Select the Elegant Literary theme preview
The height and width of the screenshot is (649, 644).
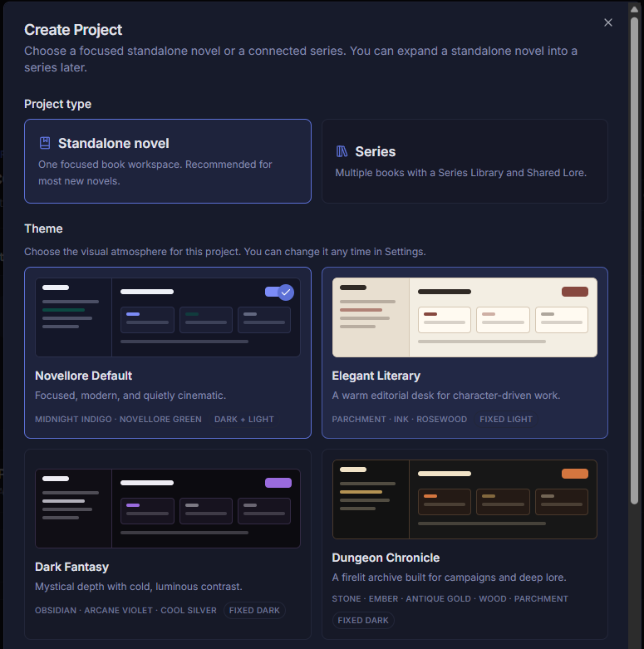pos(465,317)
